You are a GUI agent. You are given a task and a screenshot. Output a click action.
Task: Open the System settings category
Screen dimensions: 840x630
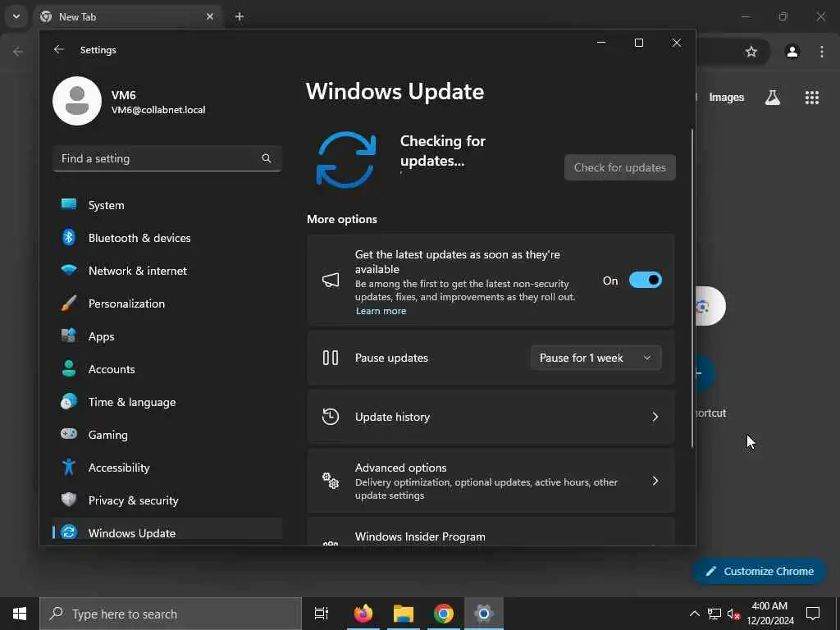point(167,205)
